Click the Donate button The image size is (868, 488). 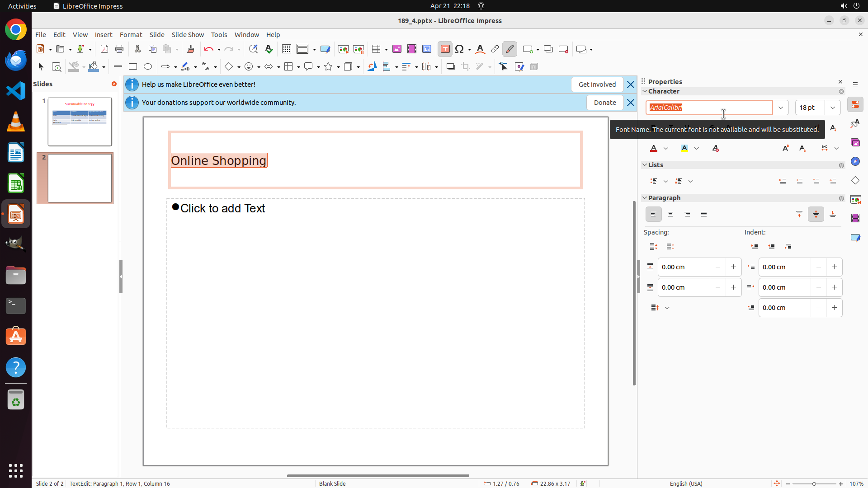605,103
